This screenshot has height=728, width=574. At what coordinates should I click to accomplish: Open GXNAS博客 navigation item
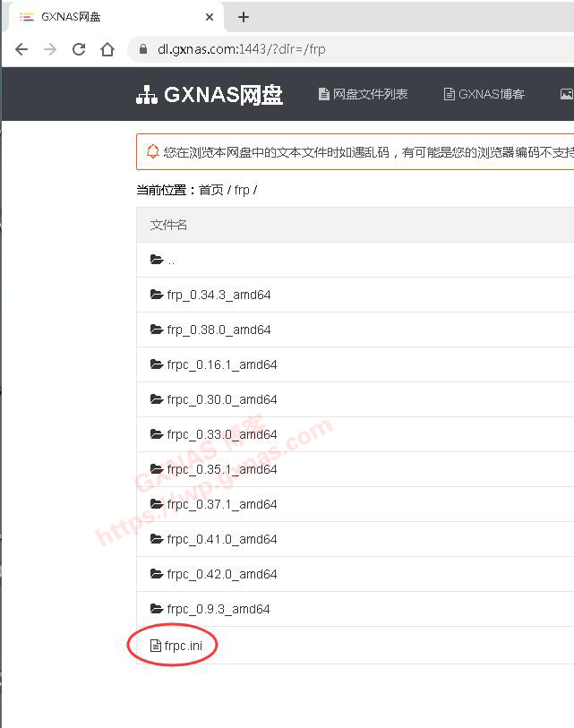(484, 94)
